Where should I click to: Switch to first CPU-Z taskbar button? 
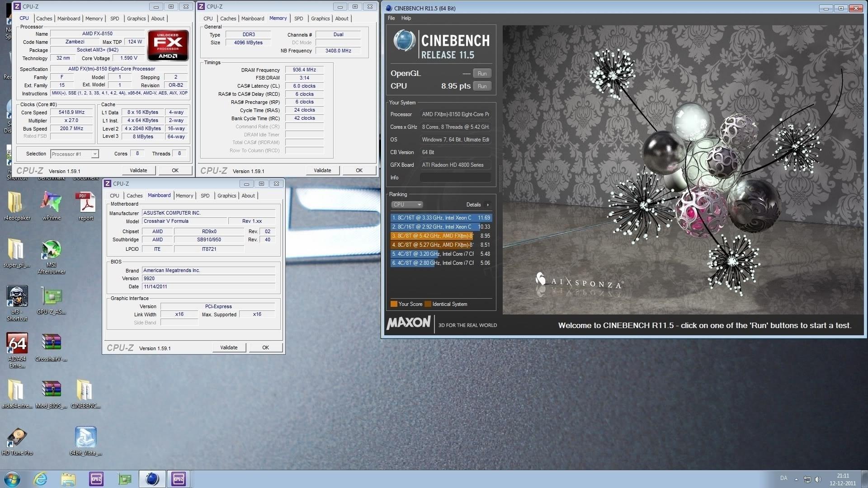tap(96, 479)
